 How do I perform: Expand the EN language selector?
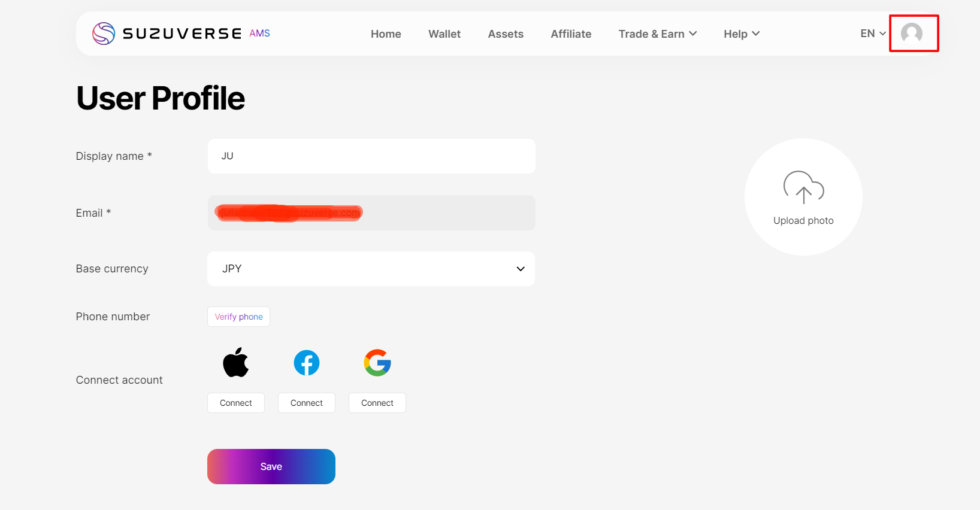tap(872, 34)
